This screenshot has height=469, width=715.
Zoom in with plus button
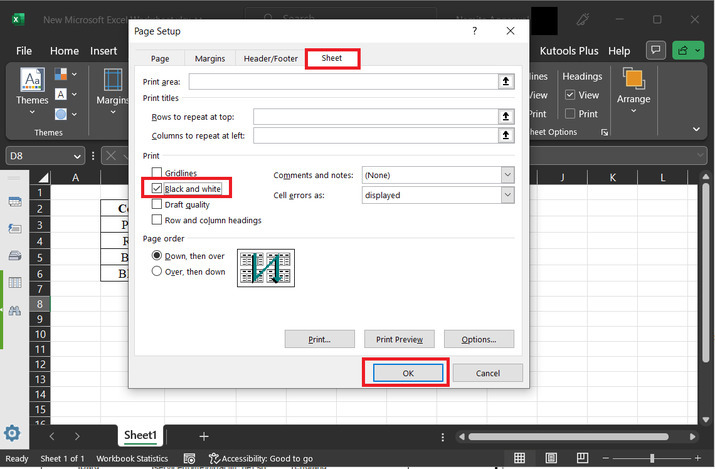tap(698, 458)
